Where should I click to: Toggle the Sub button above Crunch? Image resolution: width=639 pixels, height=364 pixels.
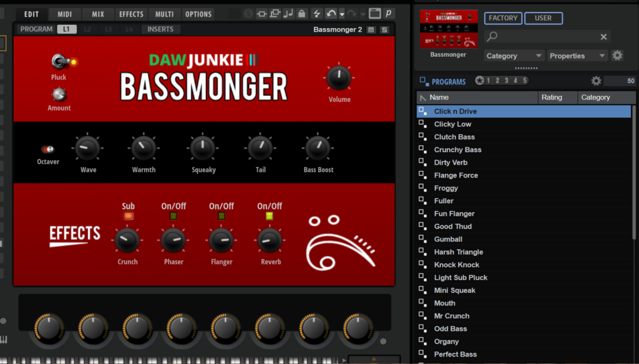coord(129,216)
